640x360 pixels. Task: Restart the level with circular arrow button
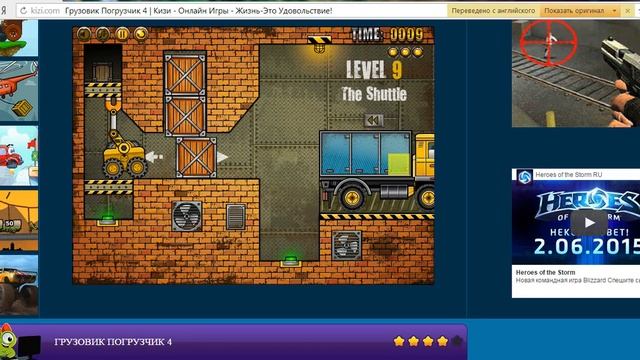click(141, 34)
